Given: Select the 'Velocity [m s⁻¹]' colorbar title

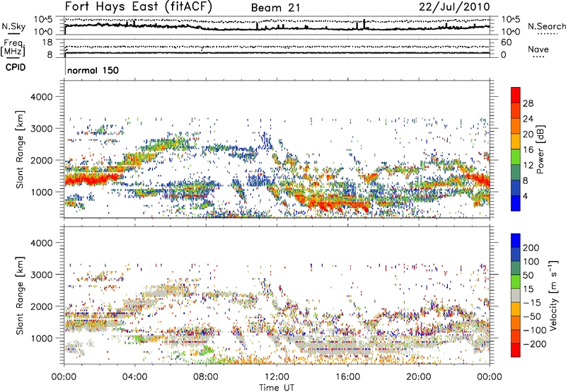Looking at the screenshot, I should point(553,296).
